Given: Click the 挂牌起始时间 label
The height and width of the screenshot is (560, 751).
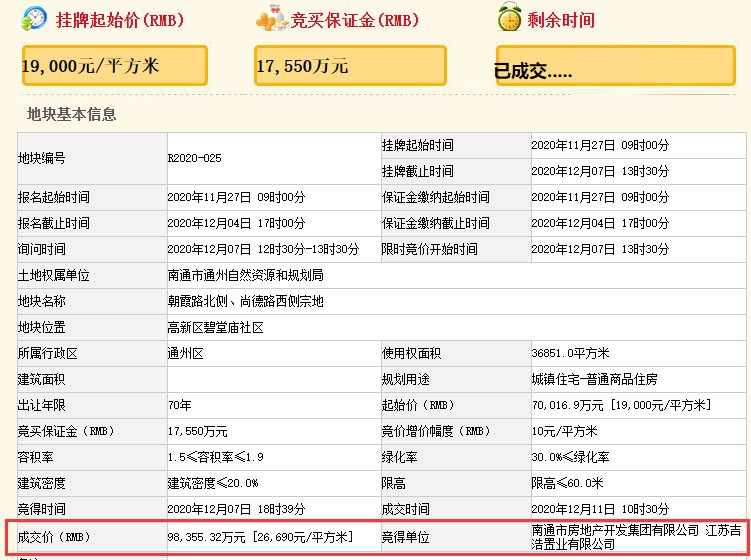Looking at the screenshot, I should pyautogui.click(x=418, y=145).
